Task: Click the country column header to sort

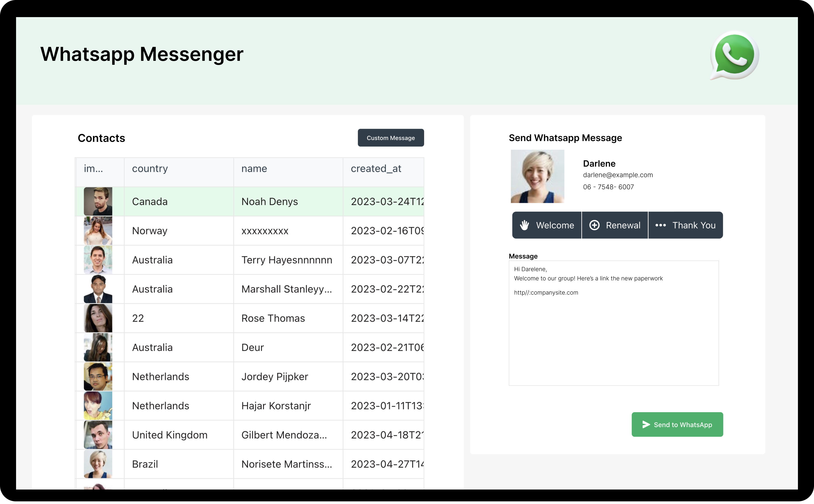Action: point(150,169)
